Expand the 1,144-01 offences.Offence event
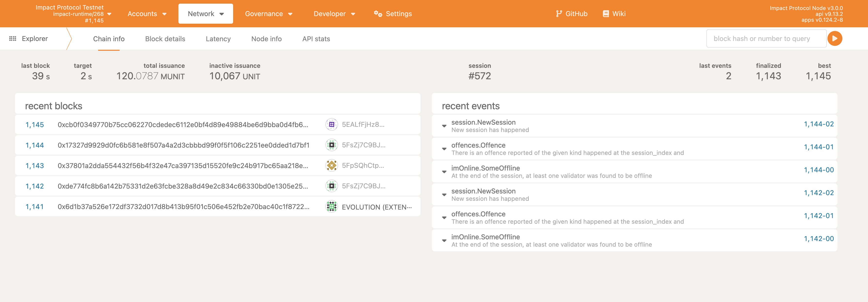The width and height of the screenshot is (868, 302). tap(444, 149)
